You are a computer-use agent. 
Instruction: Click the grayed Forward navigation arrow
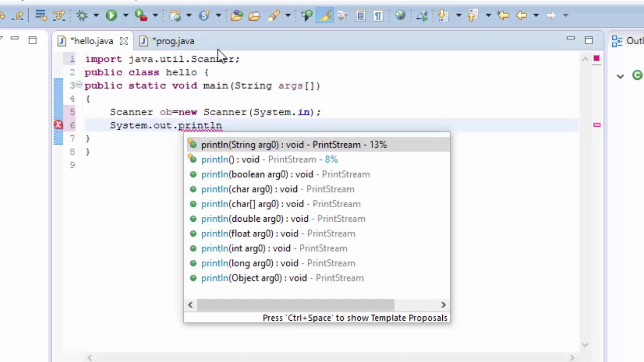tap(551, 16)
